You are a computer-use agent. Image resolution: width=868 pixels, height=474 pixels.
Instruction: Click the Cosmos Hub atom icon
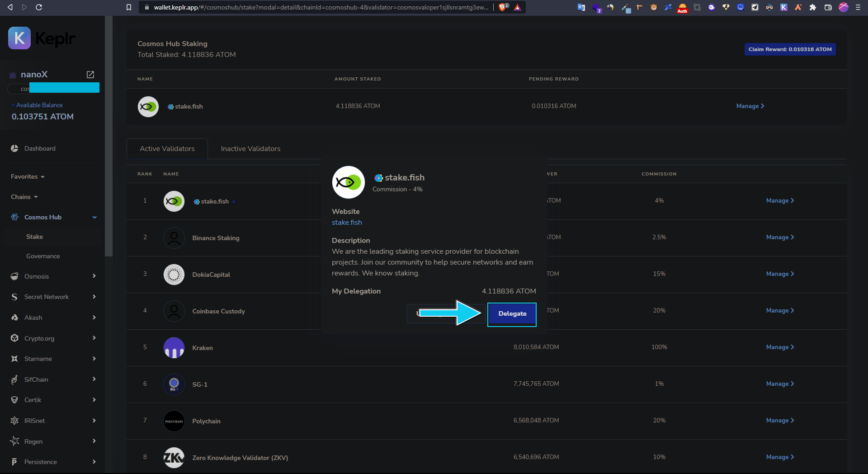14,217
